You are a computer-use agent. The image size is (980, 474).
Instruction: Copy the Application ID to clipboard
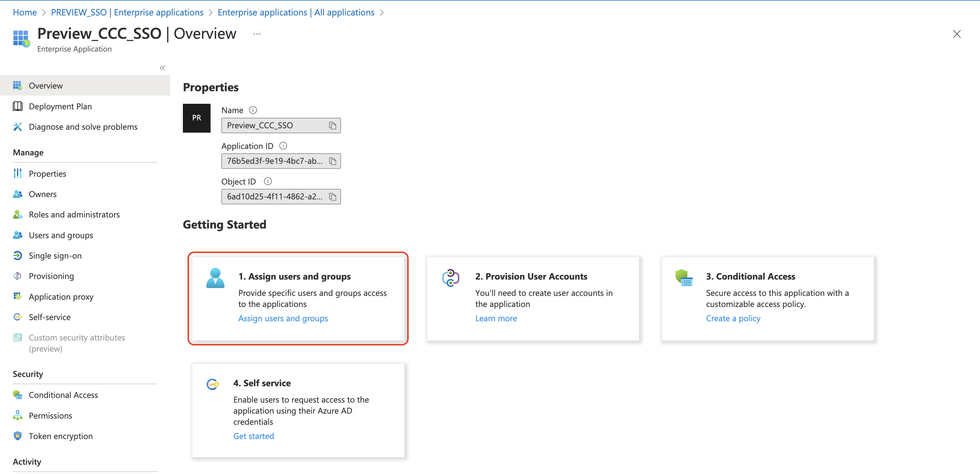332,161
